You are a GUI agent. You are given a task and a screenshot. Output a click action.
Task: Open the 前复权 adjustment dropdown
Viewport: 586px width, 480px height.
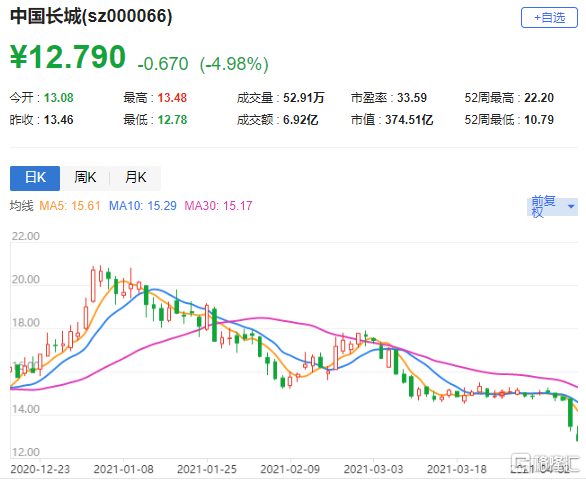pyautogui.click(x=552, y=207)
